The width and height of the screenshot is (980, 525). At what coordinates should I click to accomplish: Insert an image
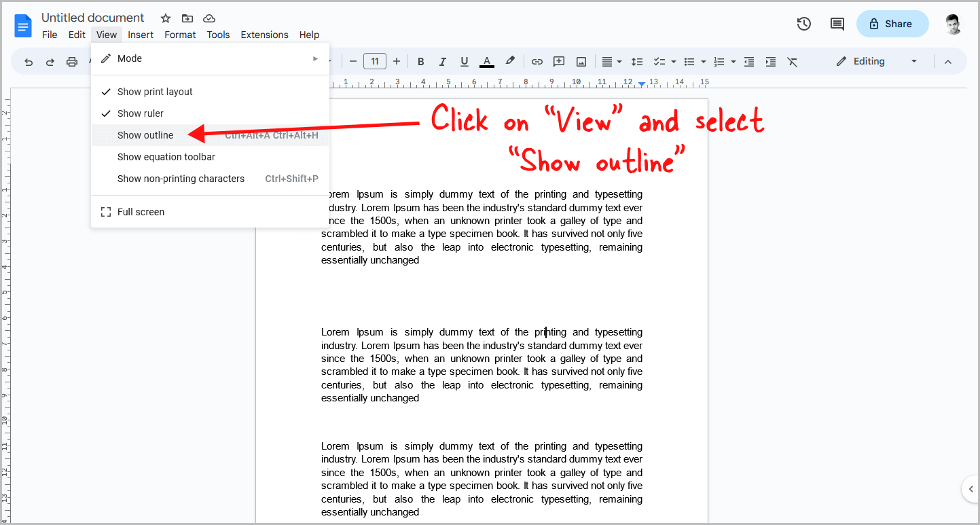point(581,61)
